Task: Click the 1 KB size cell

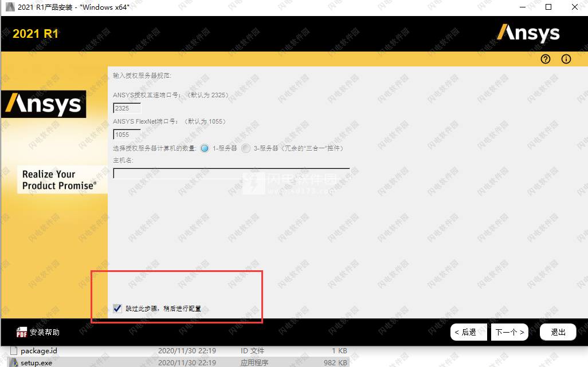Action: (339, 351)
